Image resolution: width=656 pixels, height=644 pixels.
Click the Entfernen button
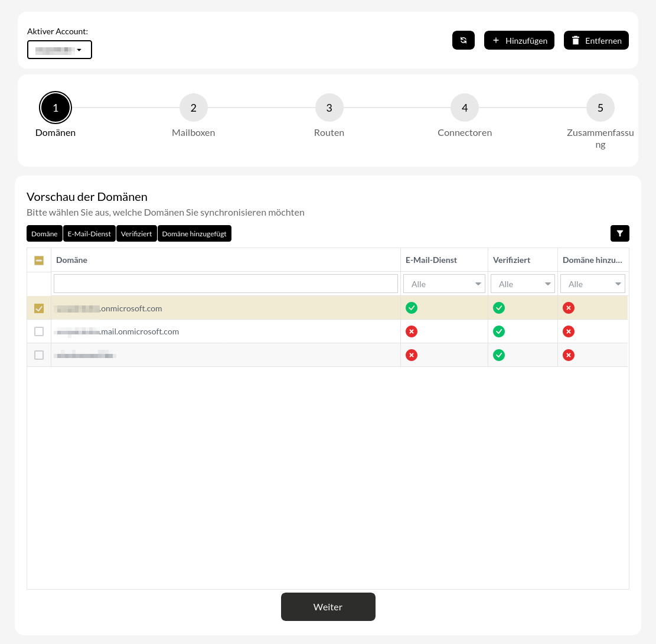click(596, 40)
